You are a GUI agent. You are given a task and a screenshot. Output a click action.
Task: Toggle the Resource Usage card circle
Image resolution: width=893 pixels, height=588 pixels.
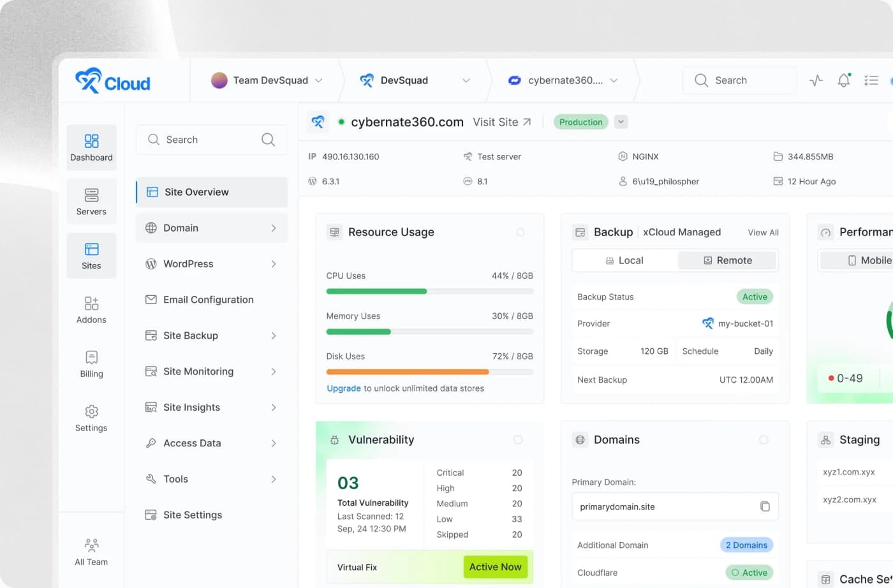[520, 232]
